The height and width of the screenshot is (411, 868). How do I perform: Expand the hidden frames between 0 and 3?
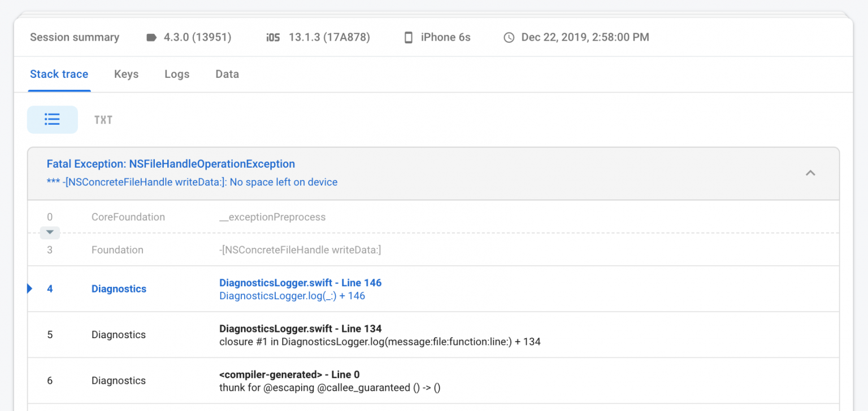coord(50,233)
